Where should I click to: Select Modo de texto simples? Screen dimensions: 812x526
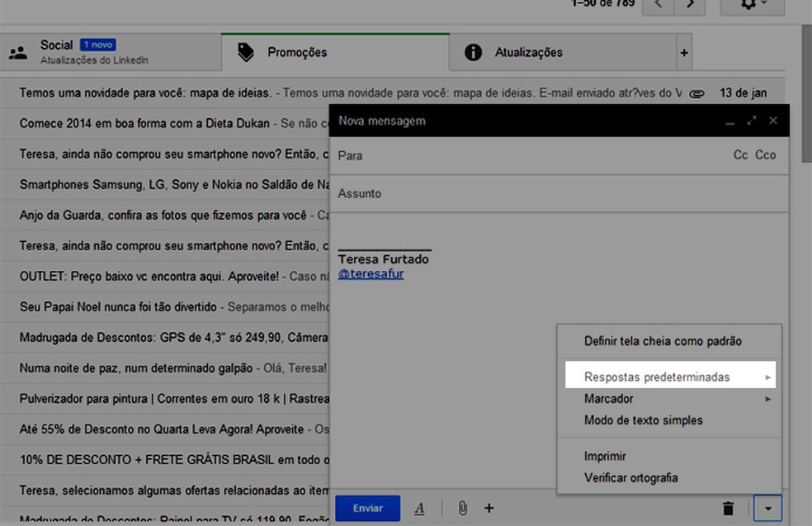click(669, 420)
